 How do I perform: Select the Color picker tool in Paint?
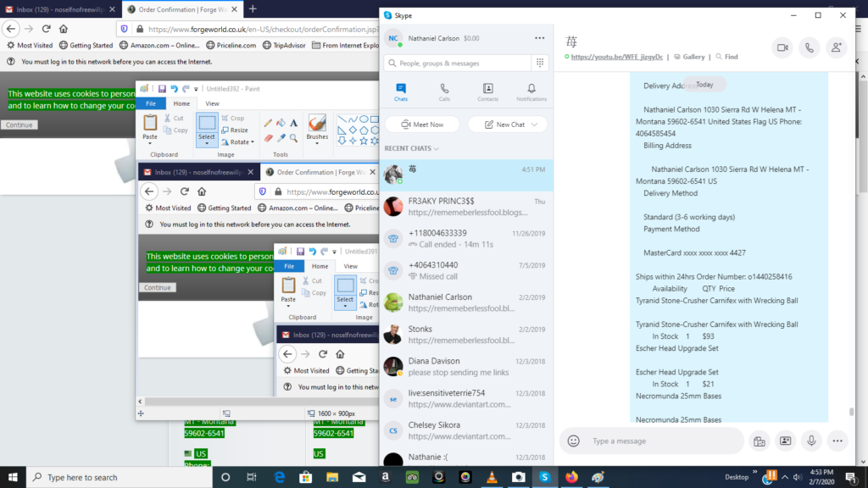click(281, 138)
